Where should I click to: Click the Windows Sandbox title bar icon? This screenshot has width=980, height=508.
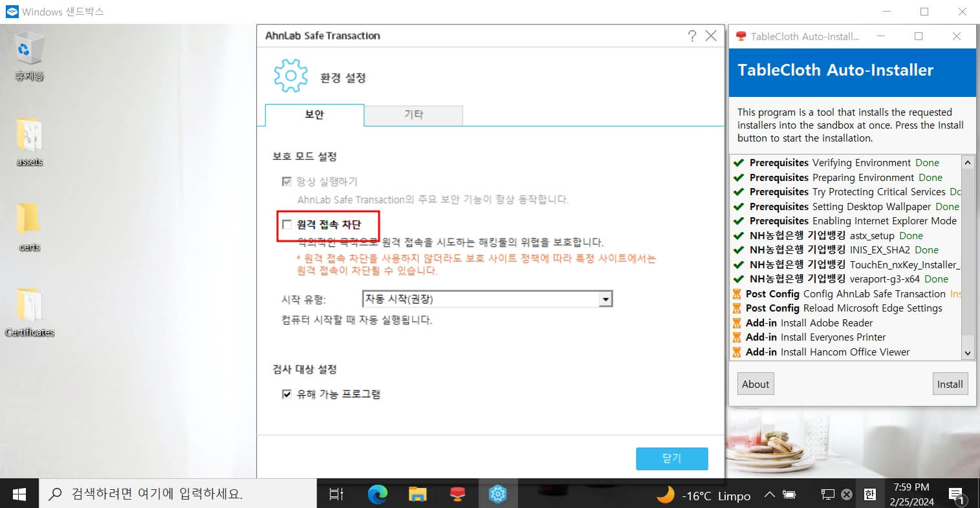click(12, 12)
